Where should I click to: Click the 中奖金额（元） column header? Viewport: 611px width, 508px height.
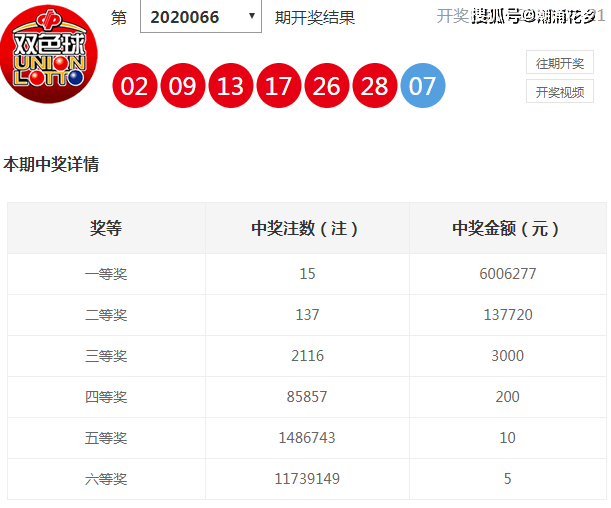[506, 228]
